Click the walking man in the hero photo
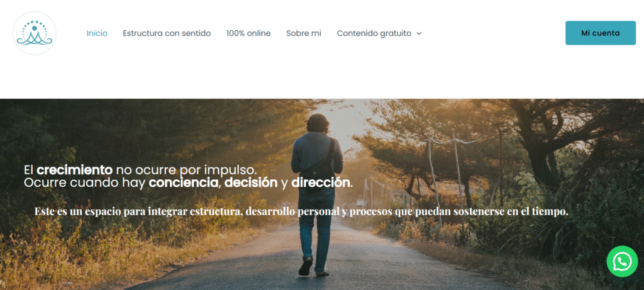The image size is (644, 290). pyautogui.click(x=317, y=194)
